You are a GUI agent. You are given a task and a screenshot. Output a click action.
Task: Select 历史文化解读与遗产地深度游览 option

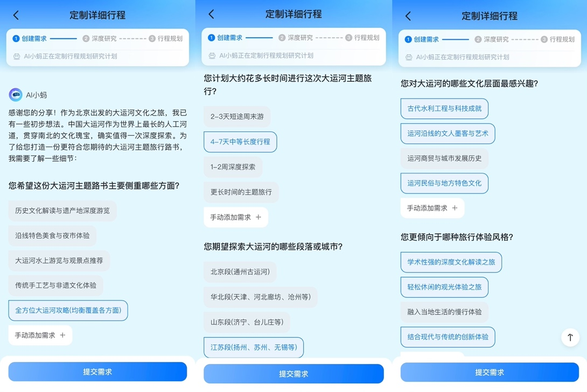point(62,211)
